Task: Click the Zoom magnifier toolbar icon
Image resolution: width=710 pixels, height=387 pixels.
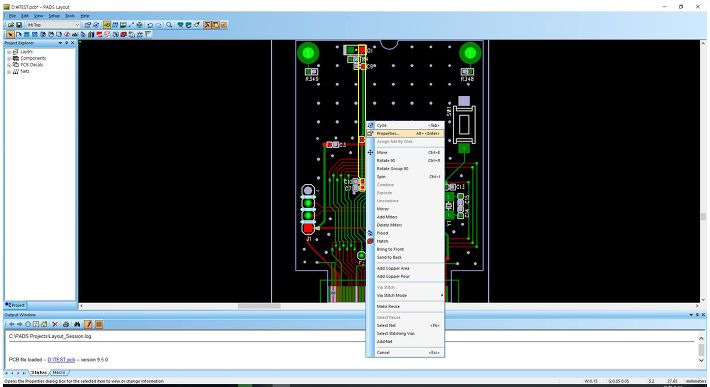Action: [169, 25]
